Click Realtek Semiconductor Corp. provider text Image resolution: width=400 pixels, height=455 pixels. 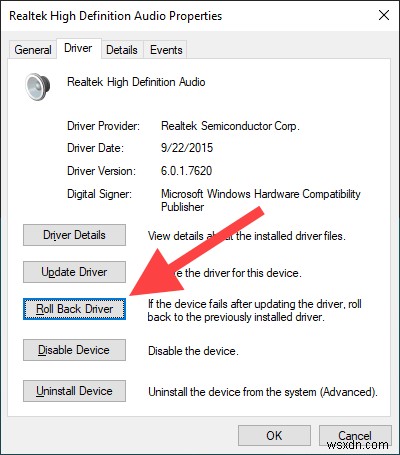pos(230,126)
